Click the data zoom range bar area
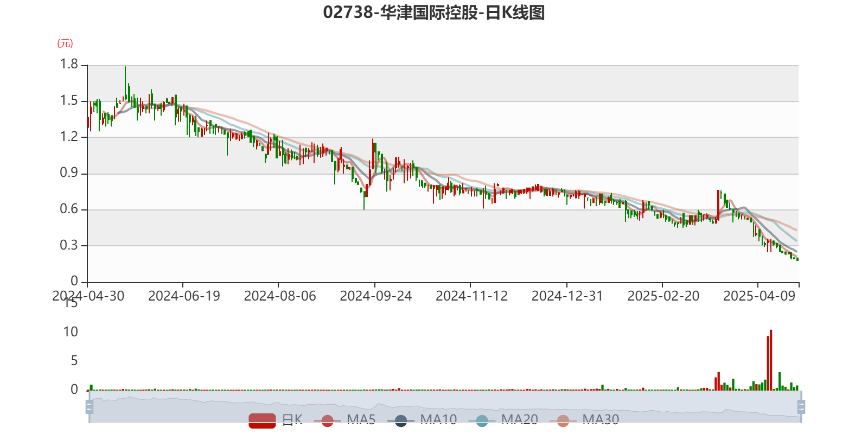The width and height of the screenshot is (868, 434). tap(445, 407)
